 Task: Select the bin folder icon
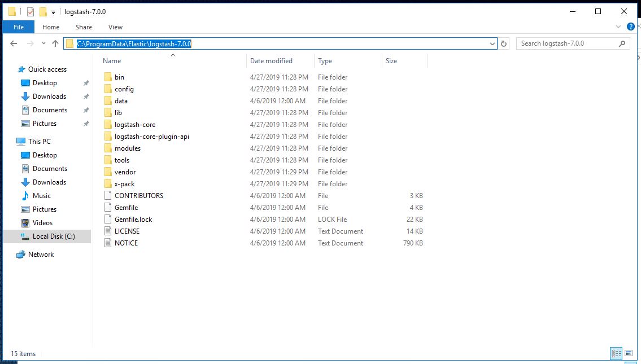coord(108,77)
